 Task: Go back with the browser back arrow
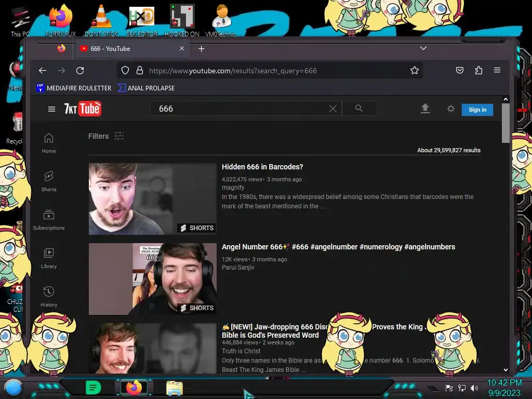click(43, 71)
